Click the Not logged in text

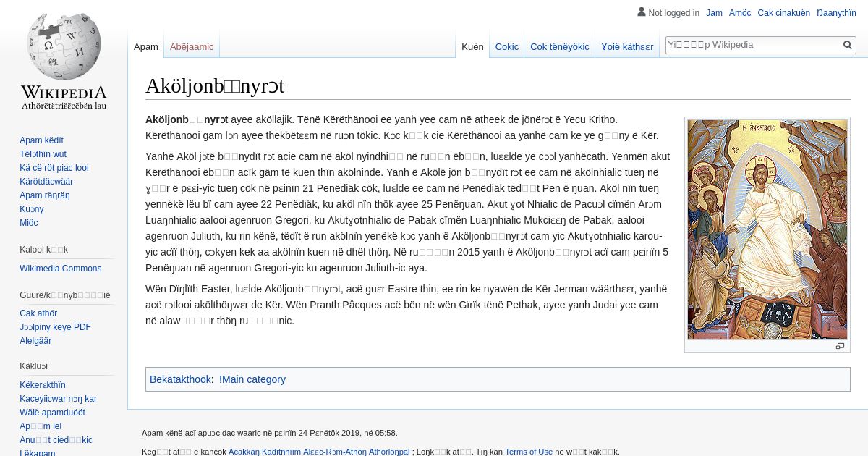pos(674,13)
